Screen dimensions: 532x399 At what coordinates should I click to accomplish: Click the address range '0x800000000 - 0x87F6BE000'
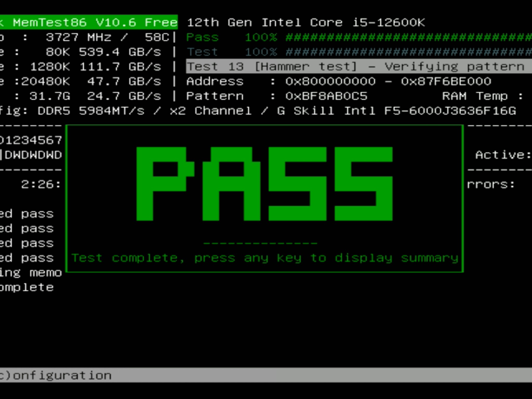(x=388, y=81)
